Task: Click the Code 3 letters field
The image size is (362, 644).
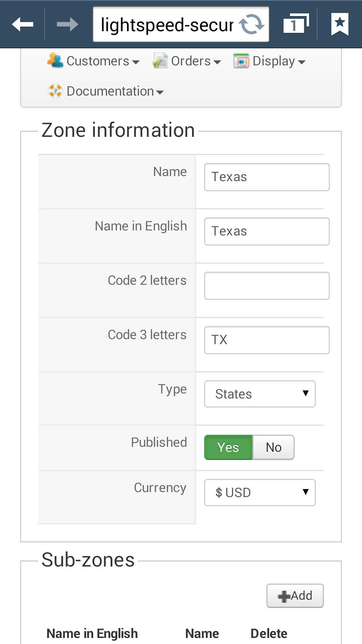Action: [x=267, y=340]
